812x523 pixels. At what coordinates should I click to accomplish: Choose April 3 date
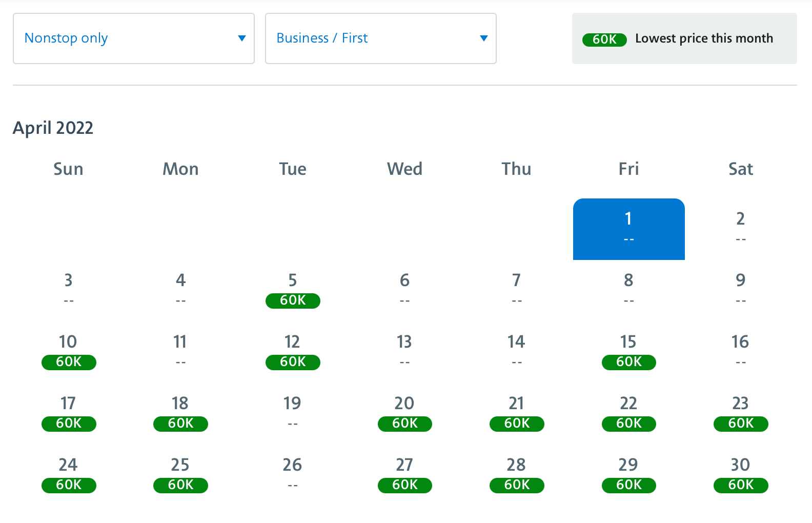point(69,291)
